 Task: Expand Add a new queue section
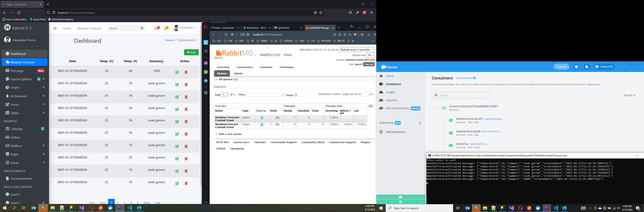[x=230, y=134]
